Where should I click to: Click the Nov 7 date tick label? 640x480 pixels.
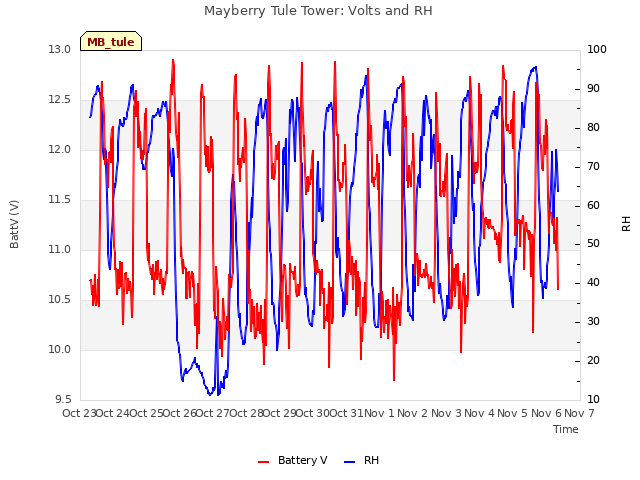pyautogui.click(x=580, y=413)
